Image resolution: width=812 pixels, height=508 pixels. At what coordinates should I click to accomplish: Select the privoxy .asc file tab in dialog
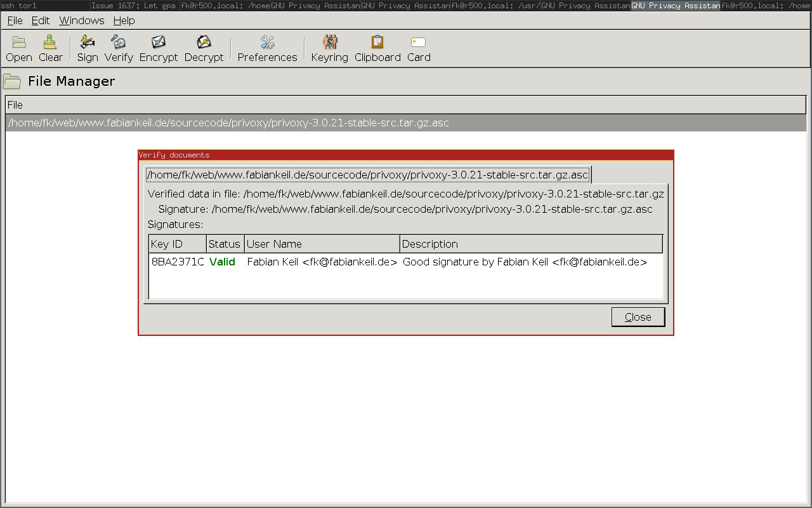pyautogui.click(x=367, y=175)
